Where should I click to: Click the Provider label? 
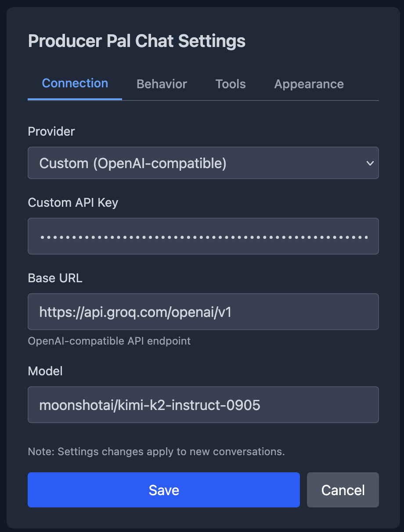pos(51,131)
